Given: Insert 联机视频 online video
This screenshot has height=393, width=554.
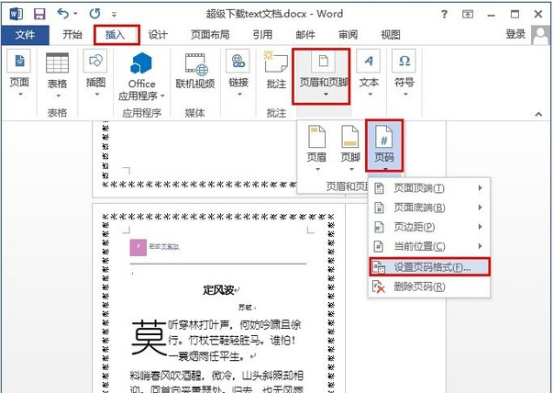Looking at the screenshot, I should [x=195, y=71].
